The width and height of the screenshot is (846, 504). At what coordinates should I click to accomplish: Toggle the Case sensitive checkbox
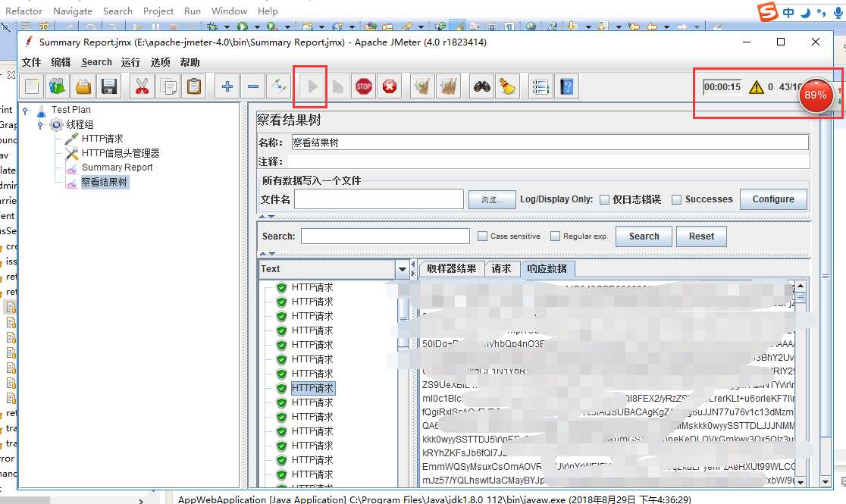coord(483,236)
